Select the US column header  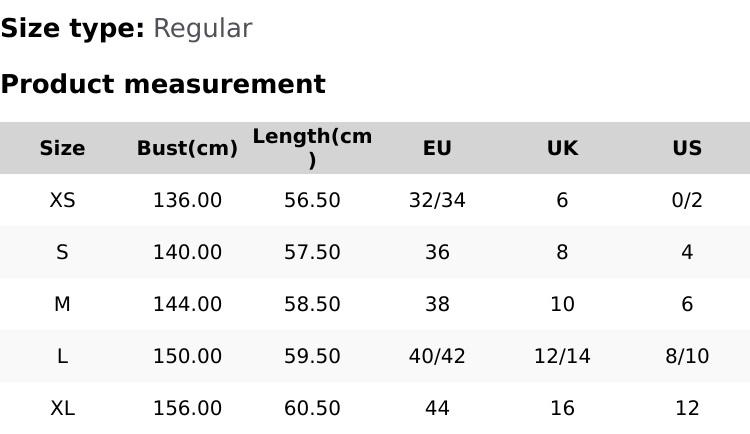687,148
